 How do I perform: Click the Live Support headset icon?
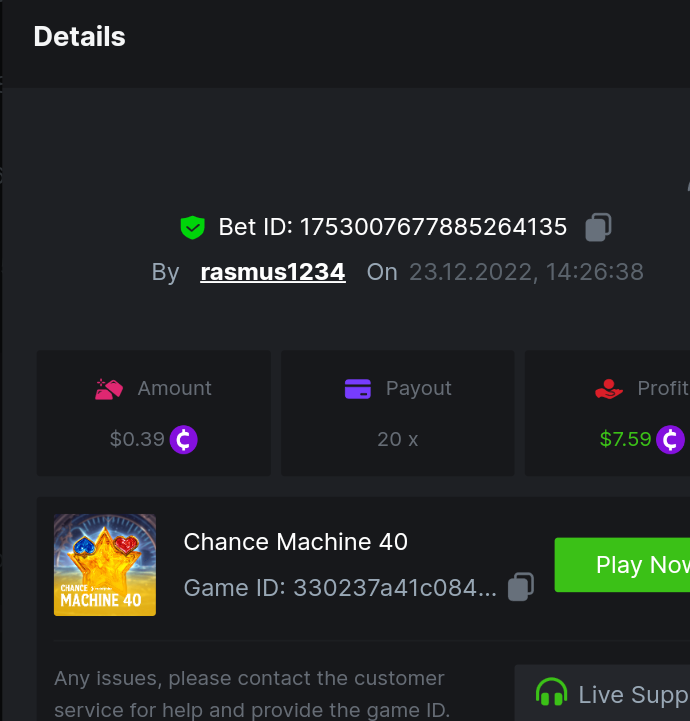pos(551,693)
